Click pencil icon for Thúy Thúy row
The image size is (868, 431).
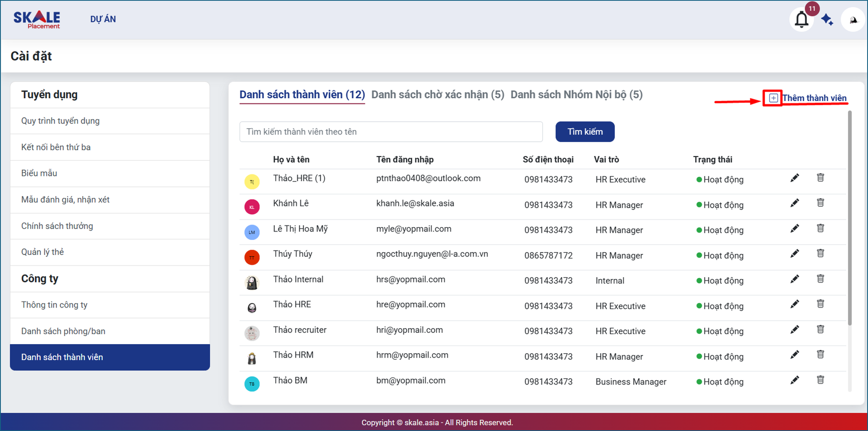point(794,254)
